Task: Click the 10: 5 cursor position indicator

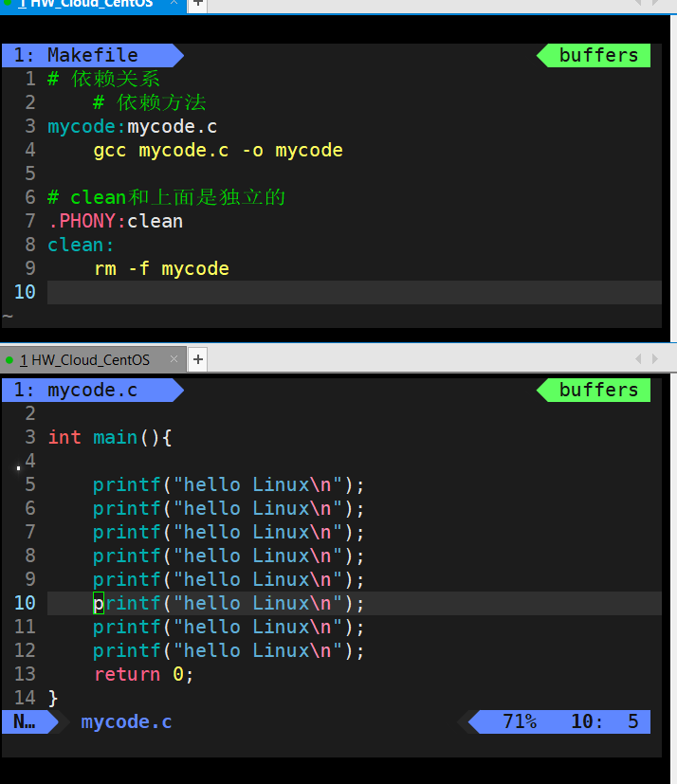Action: (605, 721)
